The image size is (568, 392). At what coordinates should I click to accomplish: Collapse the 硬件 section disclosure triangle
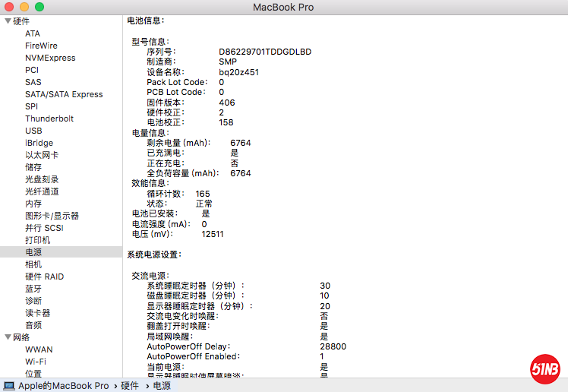(x=8, y=21)
